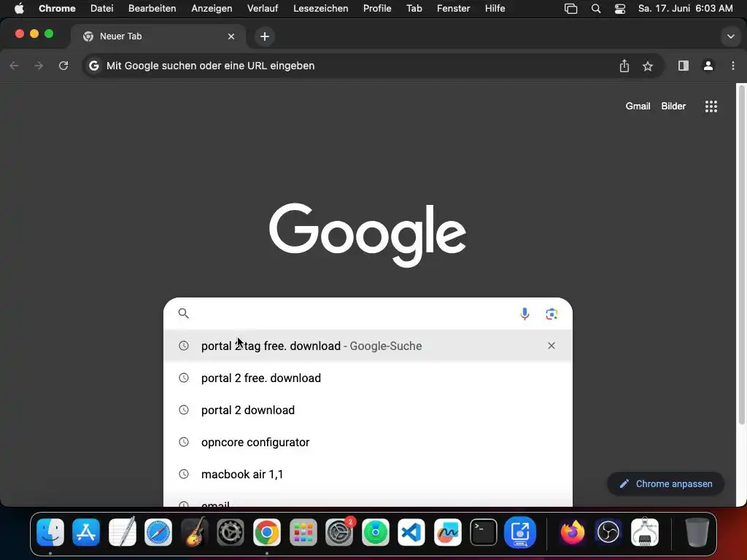Screen dimensions: 747x560
Task: Open the Google apps grid
Action: tap(711, 106)
